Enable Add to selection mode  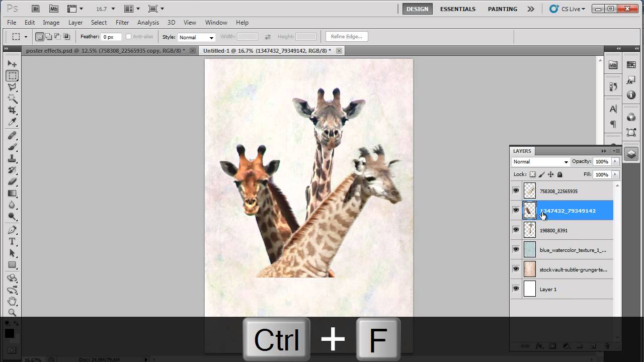pos(48,37)
